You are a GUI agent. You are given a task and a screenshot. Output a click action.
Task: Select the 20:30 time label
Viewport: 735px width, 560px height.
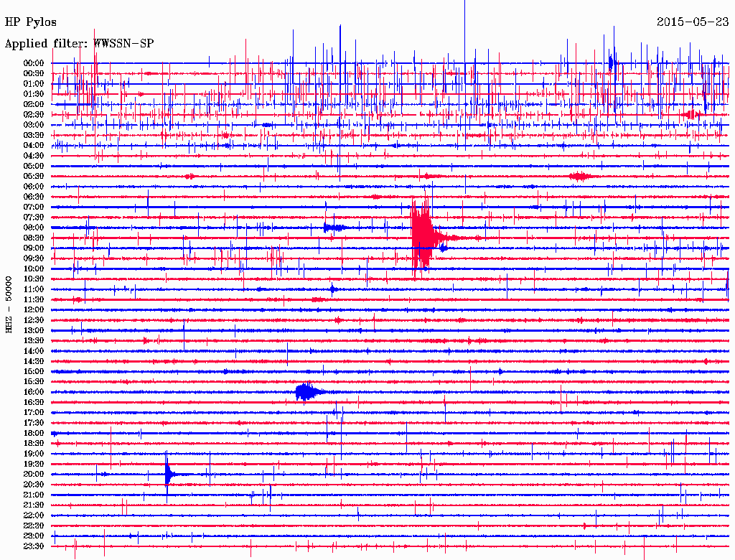tap(34, 485)
